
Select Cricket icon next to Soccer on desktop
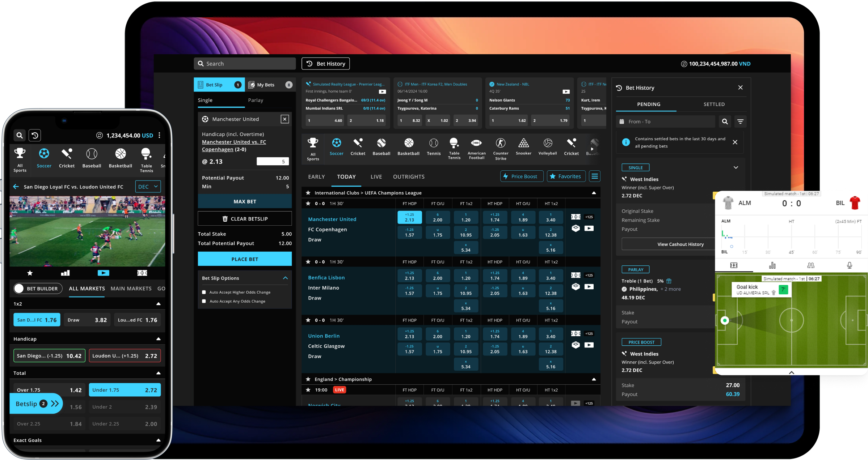tap(358, 147)
